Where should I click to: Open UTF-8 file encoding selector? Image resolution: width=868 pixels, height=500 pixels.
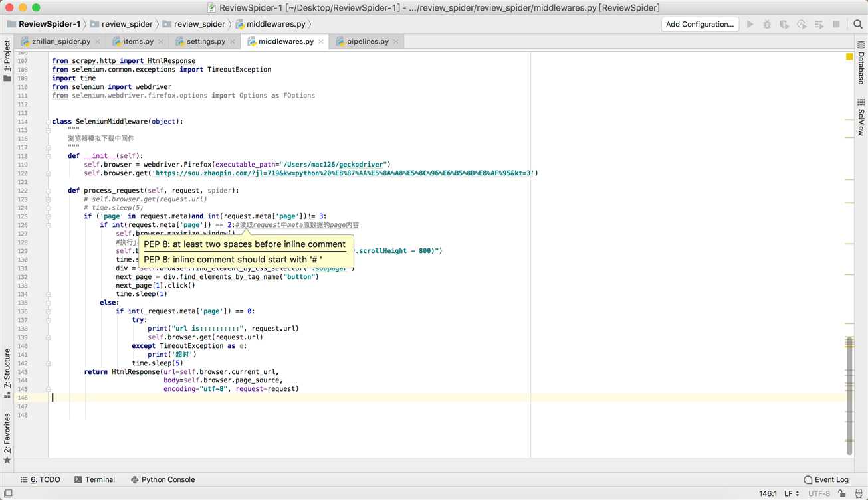819,494
